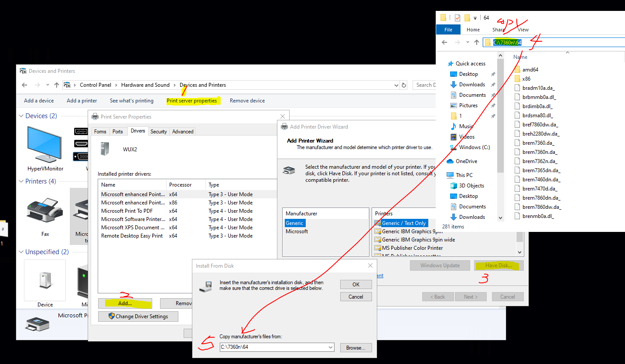The height and width of the screenshot is (364, 625).
Task: Click the Have Disk... button
Action: pyautogui.click(x=499, y=265)
